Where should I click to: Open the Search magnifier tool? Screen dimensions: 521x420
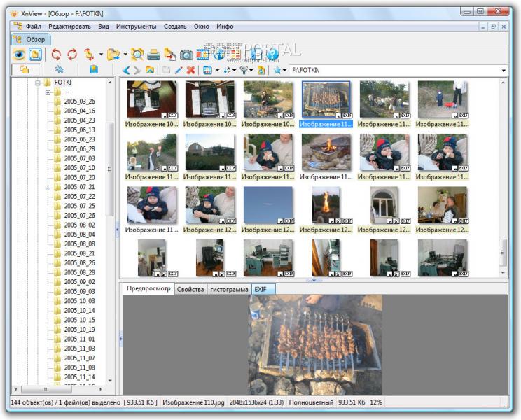click(x=137, y=54)
